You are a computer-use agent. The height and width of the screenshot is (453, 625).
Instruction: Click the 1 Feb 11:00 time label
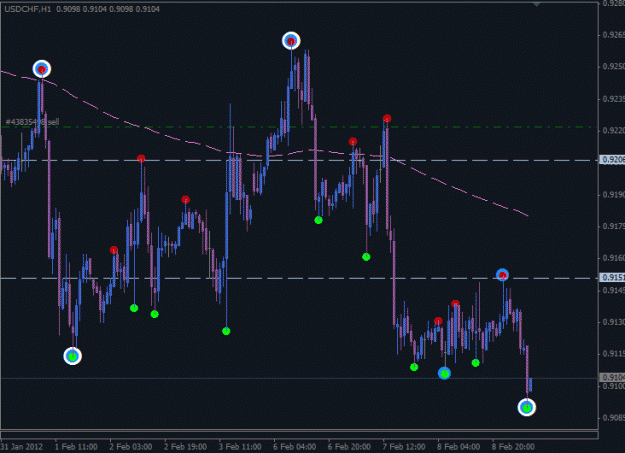pos(76,447)
